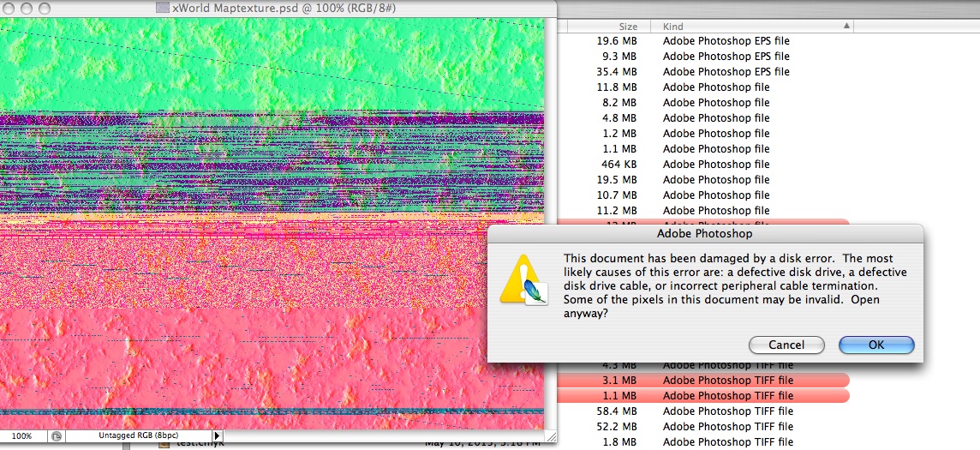The image size is (980, 450).
Task: Open the status bar info popup arrow
Action: coord(217,435)
